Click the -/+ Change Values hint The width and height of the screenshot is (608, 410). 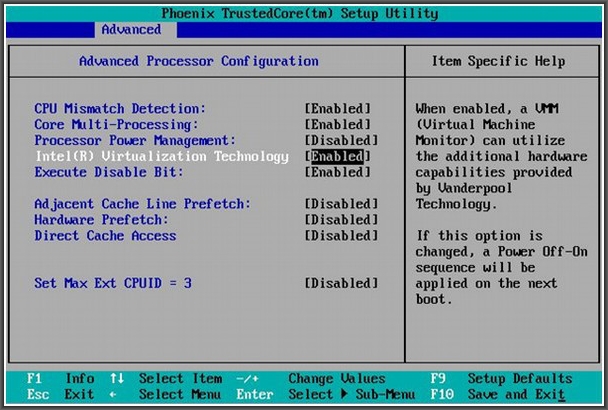[x=311, y=378]
